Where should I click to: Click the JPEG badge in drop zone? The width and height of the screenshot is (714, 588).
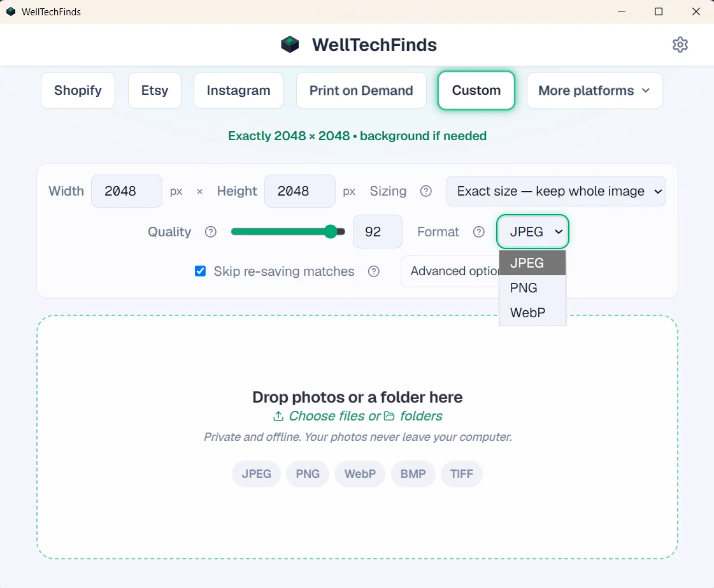pyautogui.click(x=257, y=474)
